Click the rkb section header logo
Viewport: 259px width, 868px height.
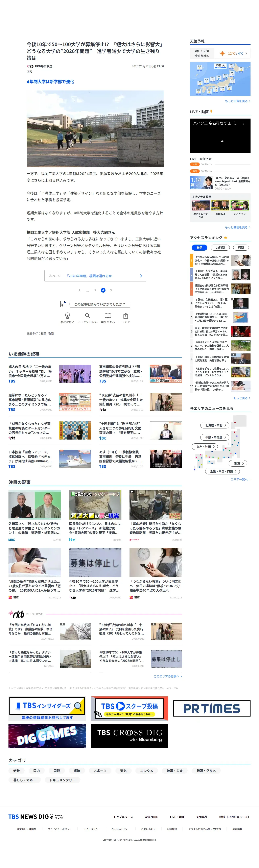(x=17, y=614)
